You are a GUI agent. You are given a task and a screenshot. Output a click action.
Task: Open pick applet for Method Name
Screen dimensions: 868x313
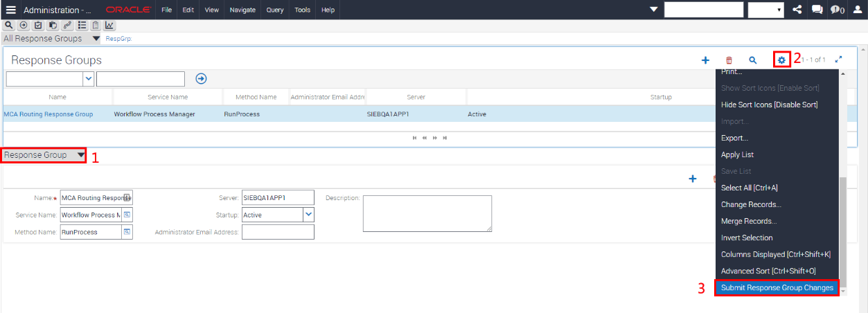(x=127, y=232)
